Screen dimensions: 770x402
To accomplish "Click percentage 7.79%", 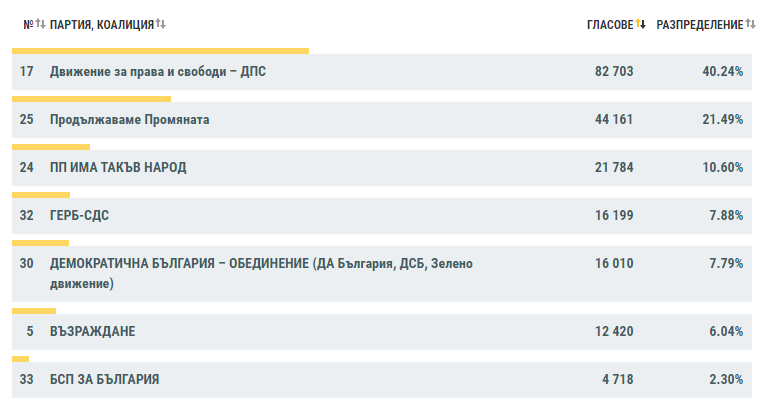I will click(726, 264).
